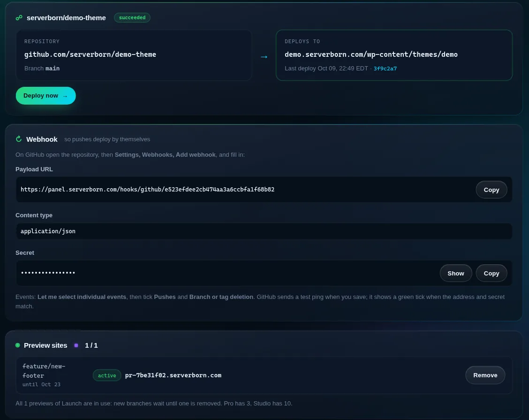Viewport: 529px width, 420px height.
Task: Click the application/json content type field
Action: pyautogui.click(x=264, y=231)
